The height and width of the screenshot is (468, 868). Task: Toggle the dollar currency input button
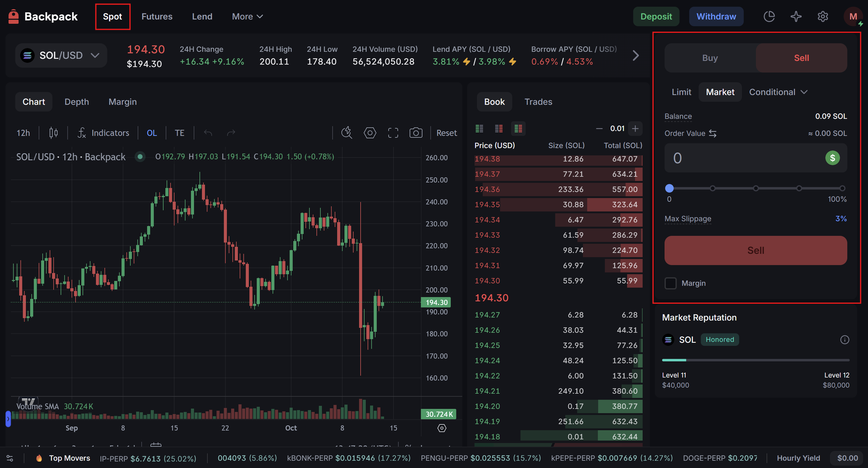(x=832, y=158)
